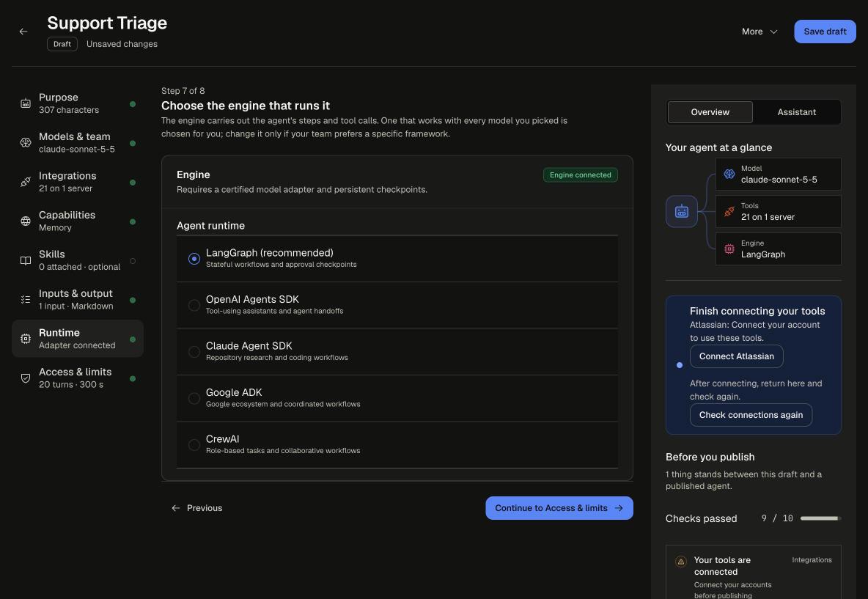Select the Claude Agent SDK radio button
The height and width of the screenshot is (599, 868).
(194, 351)
